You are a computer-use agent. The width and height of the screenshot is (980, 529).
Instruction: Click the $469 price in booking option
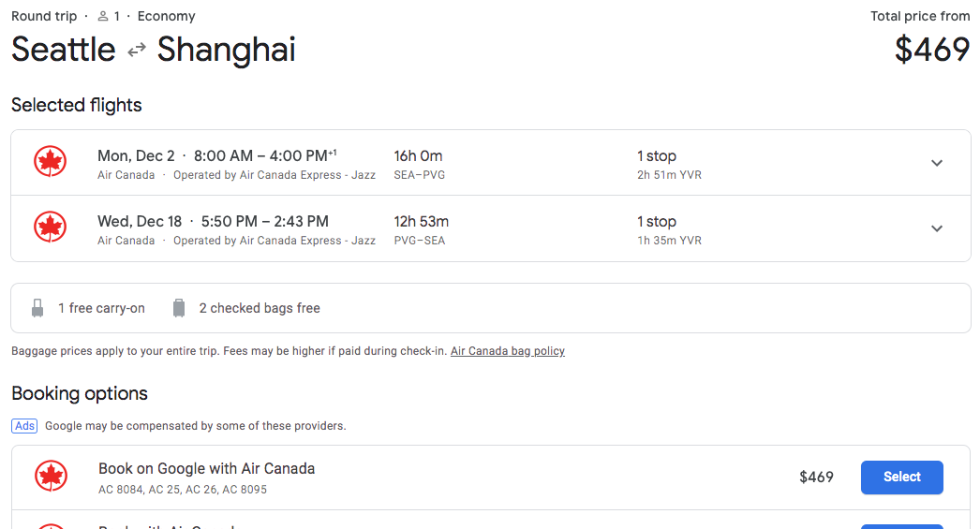tap(816, 478)
